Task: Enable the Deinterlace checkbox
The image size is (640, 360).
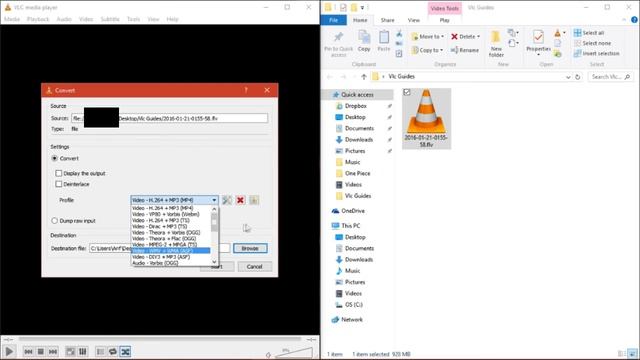Action: [x=59, y=184]
